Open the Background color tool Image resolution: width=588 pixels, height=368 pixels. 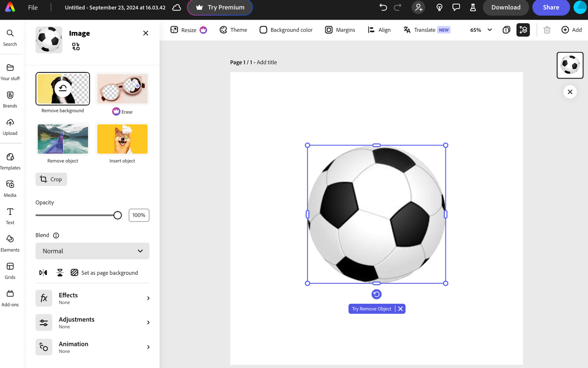click(286, 30)
